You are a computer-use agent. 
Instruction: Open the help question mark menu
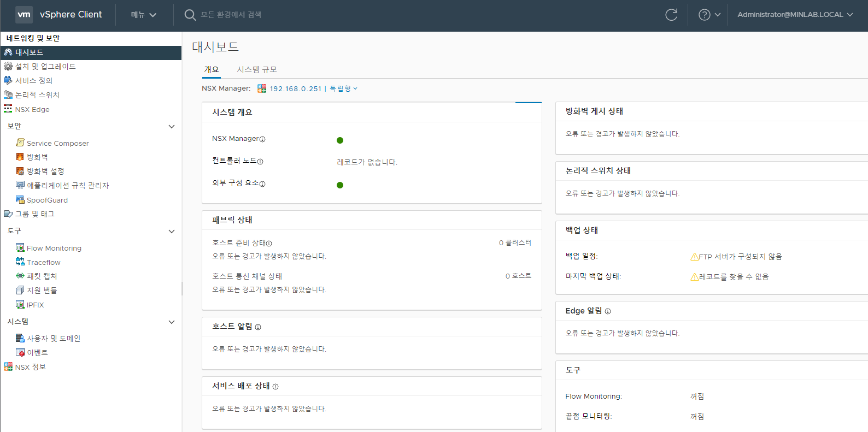(x=709, y=15)
